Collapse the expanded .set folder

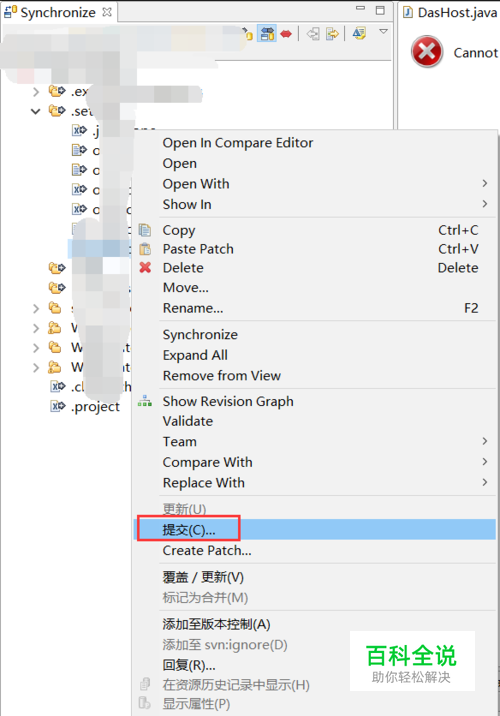[36, 111]
